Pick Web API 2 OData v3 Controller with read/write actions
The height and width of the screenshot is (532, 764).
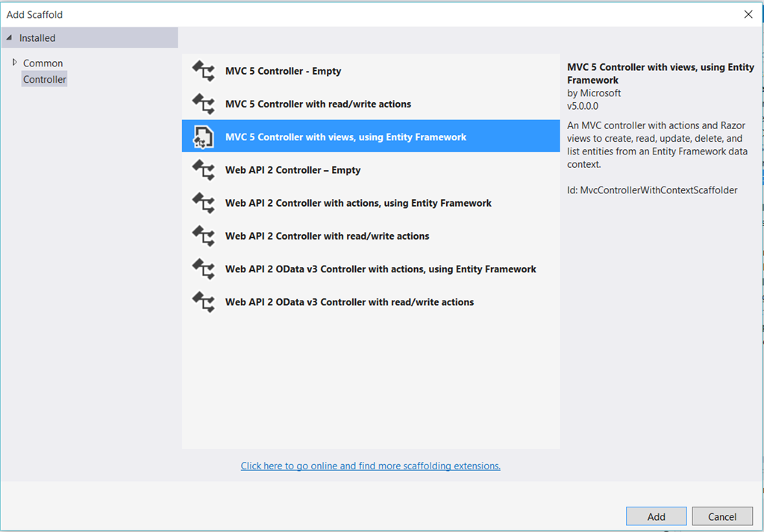[x=371, y=302]
